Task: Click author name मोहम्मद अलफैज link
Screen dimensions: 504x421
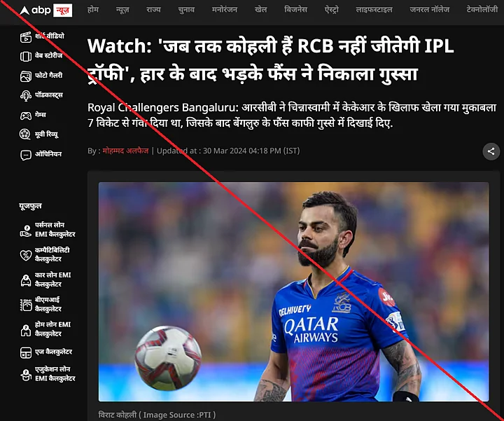Action: click(125, 151)
